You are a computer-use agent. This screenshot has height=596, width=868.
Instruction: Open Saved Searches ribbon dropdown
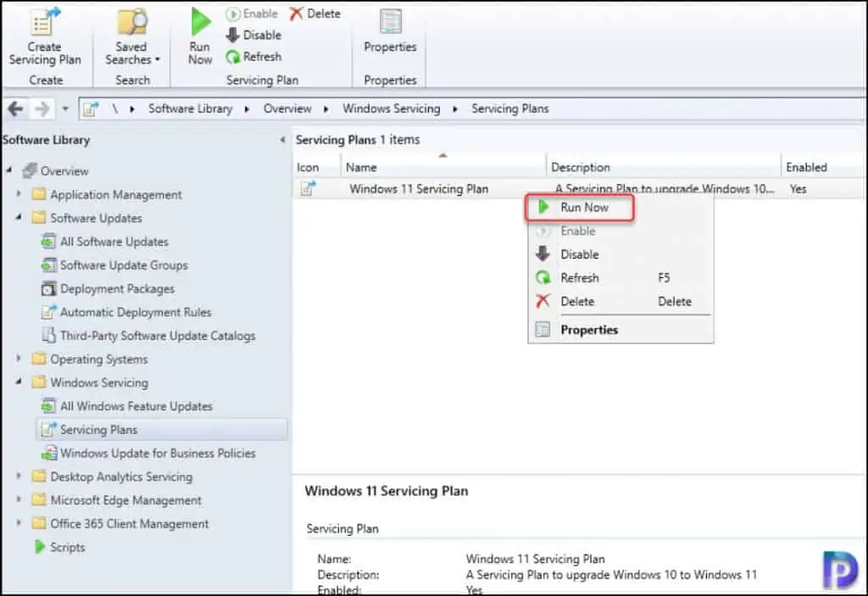[x=132, y=36]
